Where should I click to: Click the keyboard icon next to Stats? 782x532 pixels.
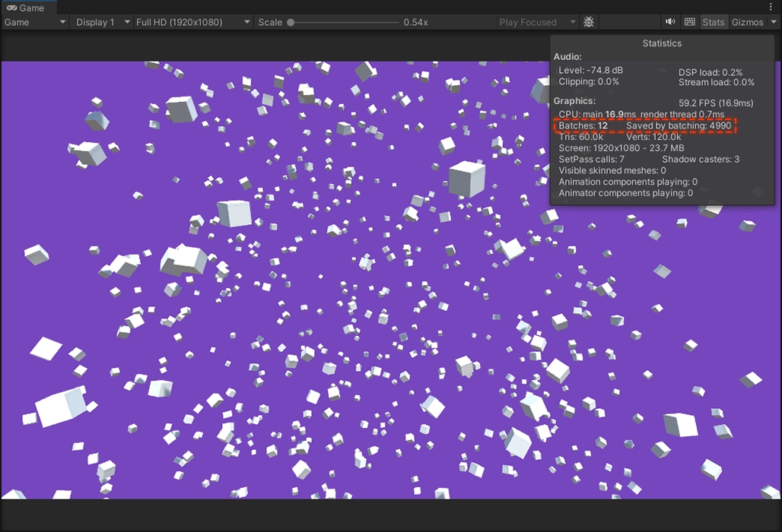tap(688, 22)
